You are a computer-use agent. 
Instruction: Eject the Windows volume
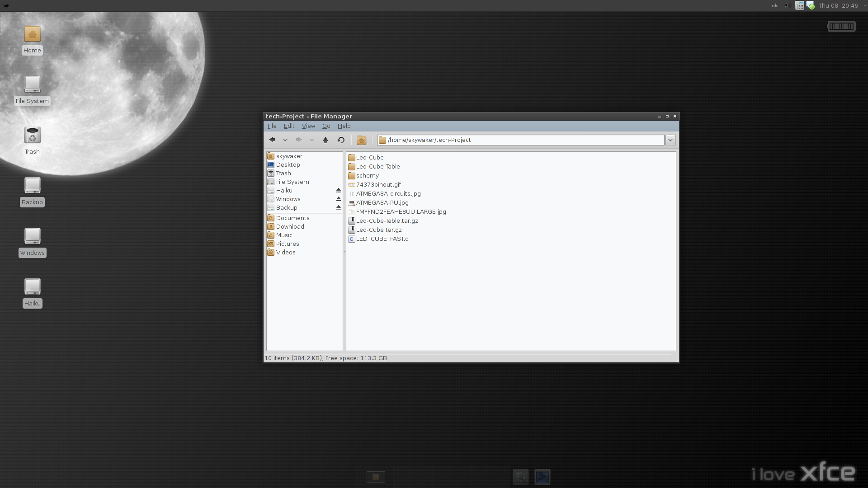pyautogui.click(x=339, y=199)
